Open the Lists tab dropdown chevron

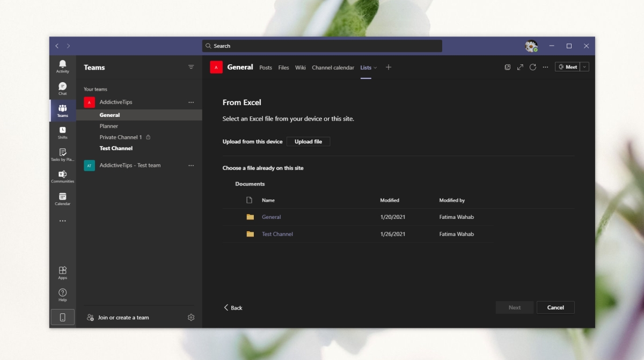point(375,68)
